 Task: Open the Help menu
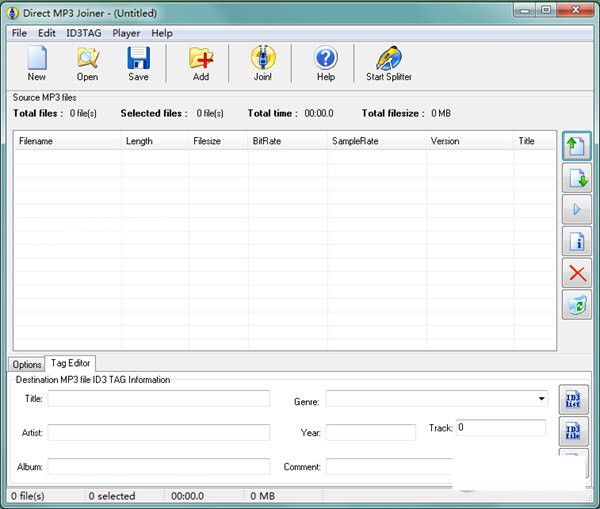162,33
